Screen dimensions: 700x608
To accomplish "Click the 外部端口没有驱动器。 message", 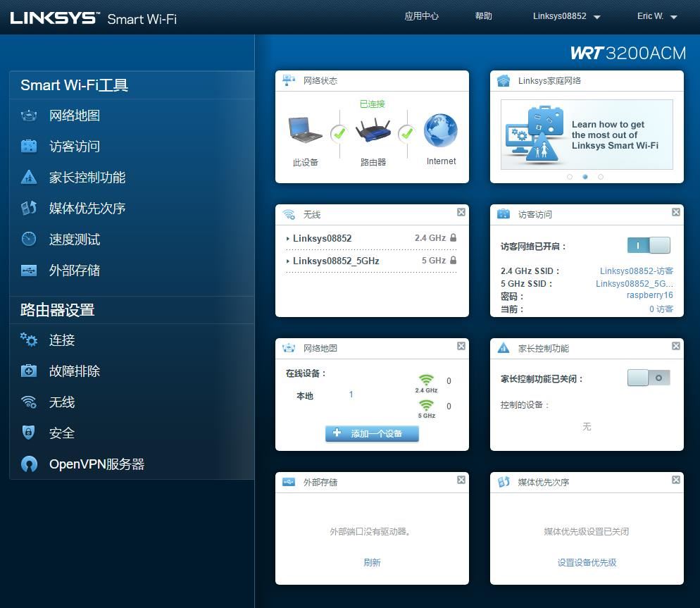I will click(370, 532).
